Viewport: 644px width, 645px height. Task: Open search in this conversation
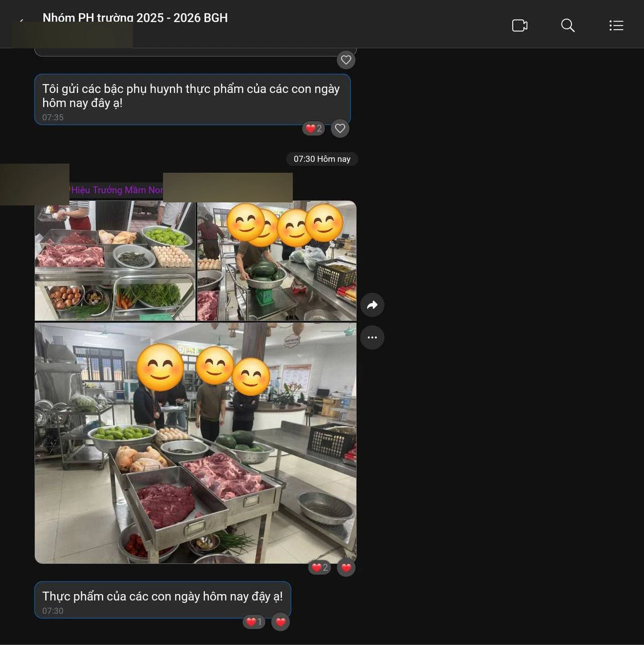point(568,25)
